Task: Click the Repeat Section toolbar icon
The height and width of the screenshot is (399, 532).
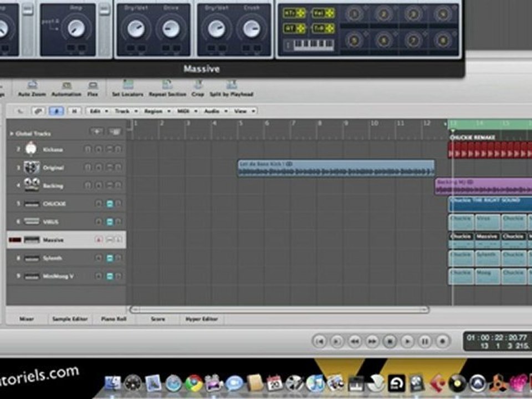Action: pos(167,84)
